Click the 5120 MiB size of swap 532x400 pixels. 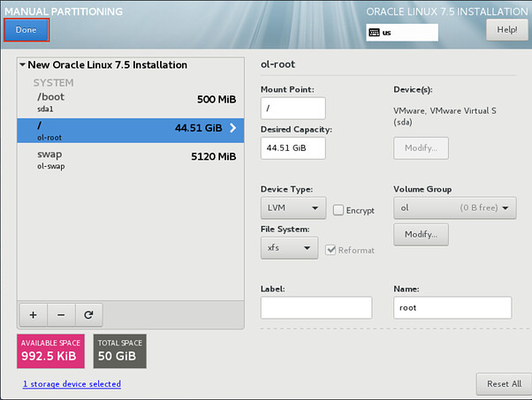coord(213,156)
